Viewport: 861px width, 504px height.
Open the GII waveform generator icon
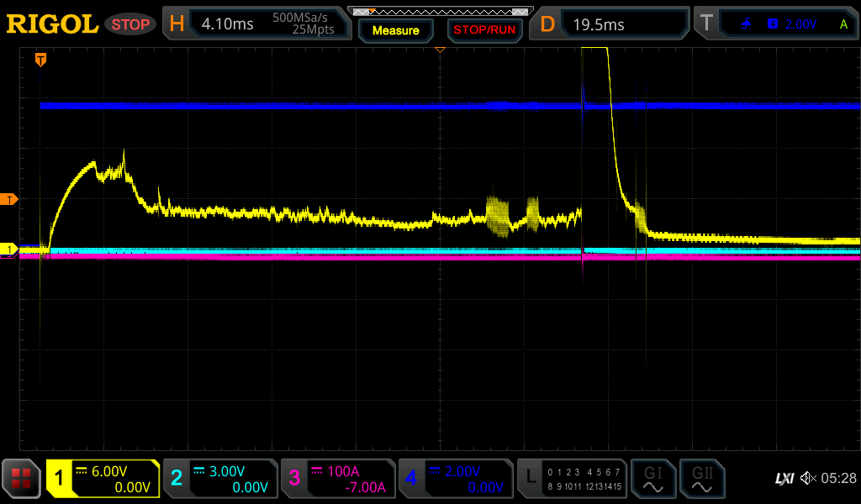click(701, 479)
